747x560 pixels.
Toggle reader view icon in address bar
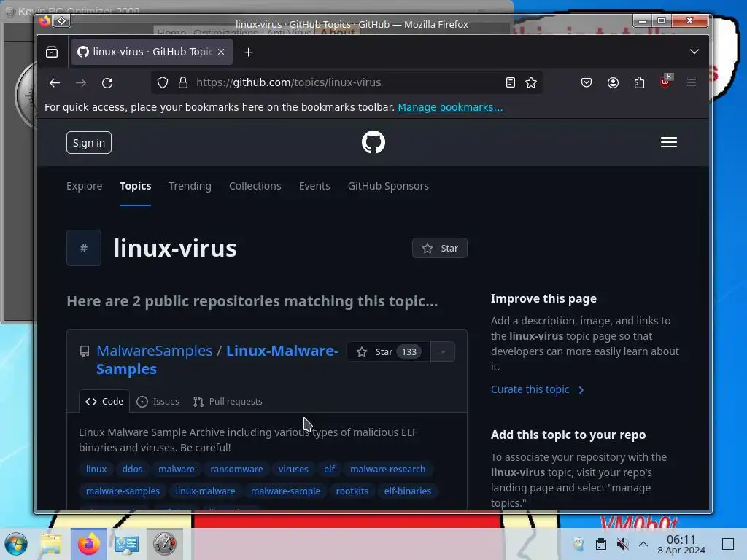pyautogui.click(x=510, y=82)
